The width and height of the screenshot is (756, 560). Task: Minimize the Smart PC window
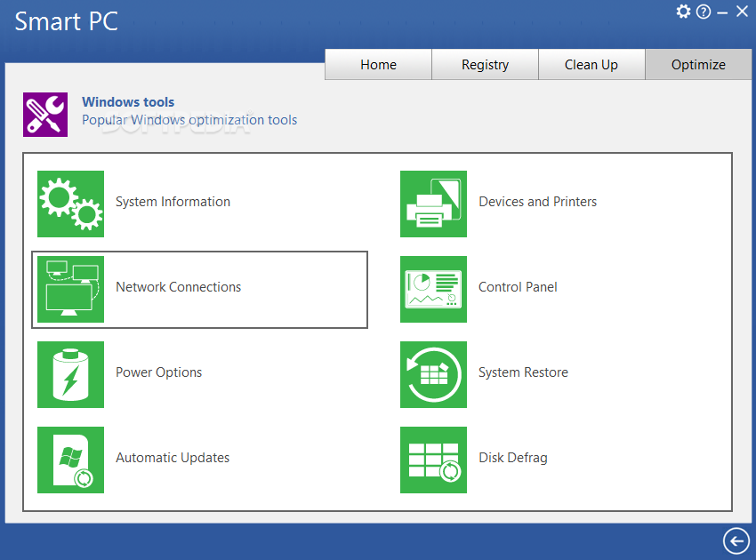[722, 12]
